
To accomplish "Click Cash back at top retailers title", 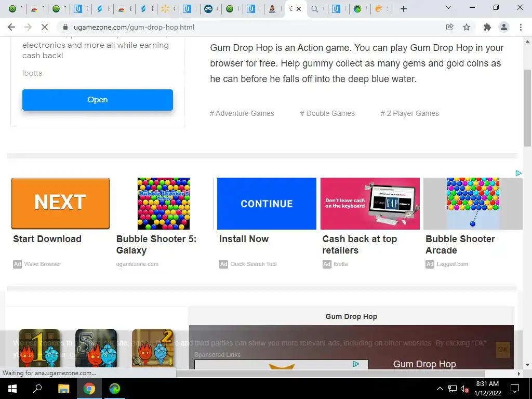I will (x=360, y=245).
